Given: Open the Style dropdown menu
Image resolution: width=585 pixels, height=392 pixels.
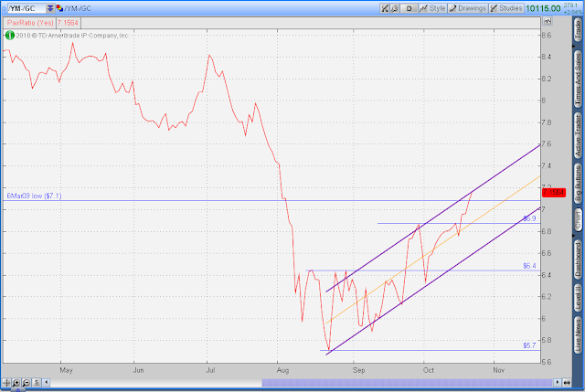Looking at the screenshot, I should point(432,8).
